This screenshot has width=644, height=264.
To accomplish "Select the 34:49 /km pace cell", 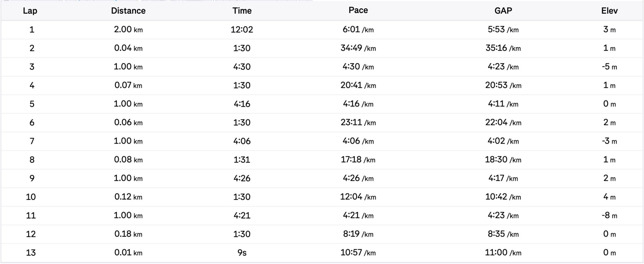I will [x=358, y=48].
